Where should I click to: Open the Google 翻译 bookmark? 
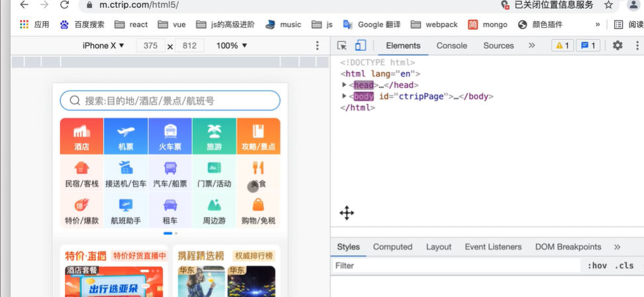pyautogui.click(x=372, y=24)
